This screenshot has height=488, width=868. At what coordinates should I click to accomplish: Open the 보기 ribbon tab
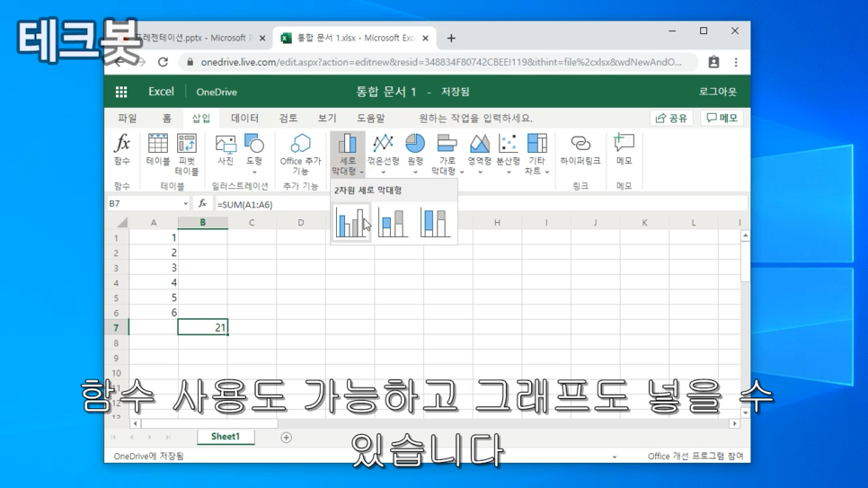tap(326, 118)
